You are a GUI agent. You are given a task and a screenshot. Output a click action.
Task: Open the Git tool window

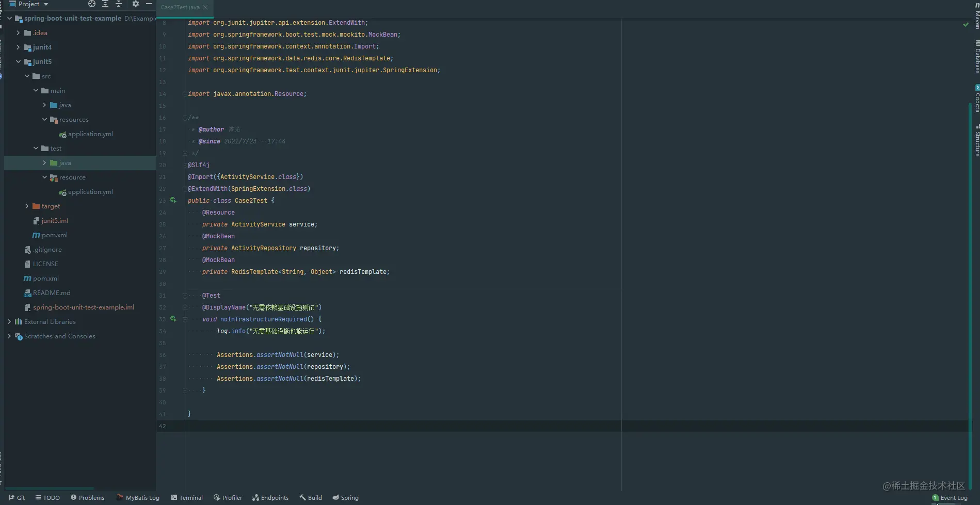[17, 498]
